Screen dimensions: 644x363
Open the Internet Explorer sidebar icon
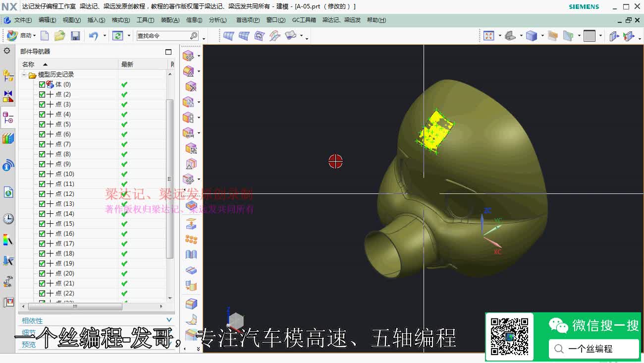pyautogui.click(x=8, y=192)
